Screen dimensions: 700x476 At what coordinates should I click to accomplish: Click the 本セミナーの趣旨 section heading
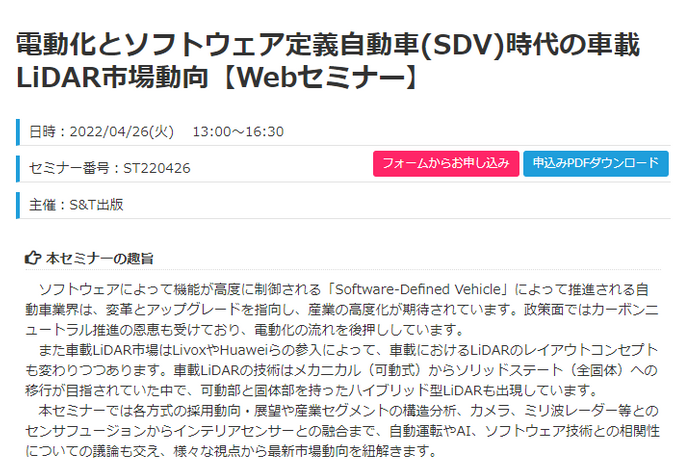click(100, 258)
